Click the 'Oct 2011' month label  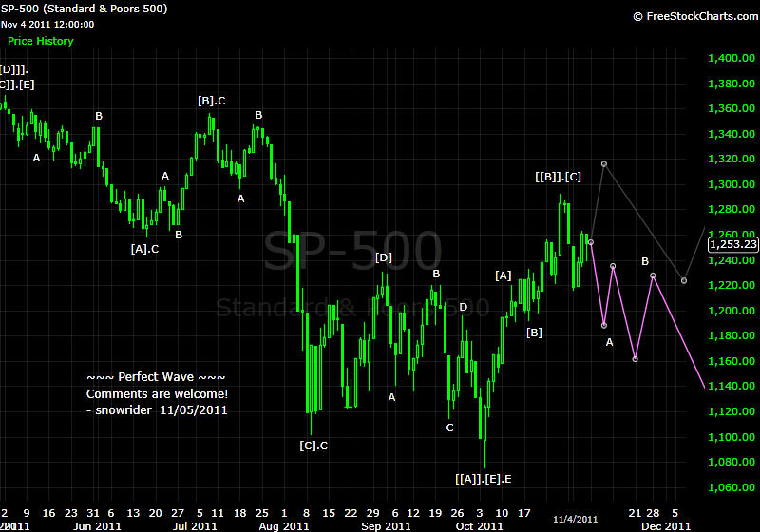480,526
